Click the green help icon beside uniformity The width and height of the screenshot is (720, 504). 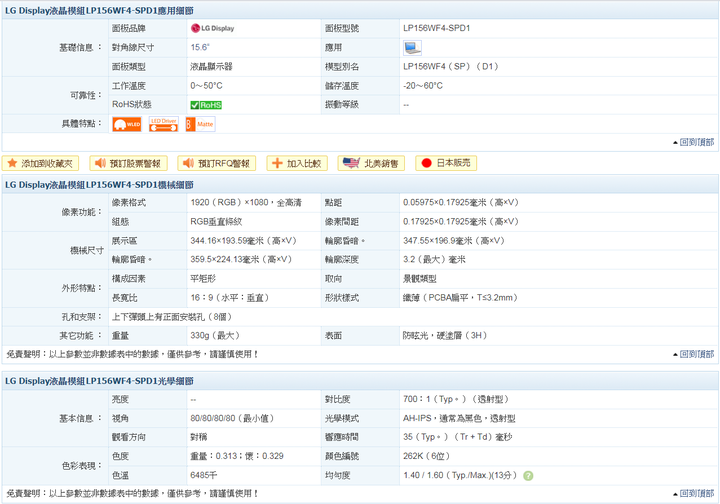pos(528,476)
